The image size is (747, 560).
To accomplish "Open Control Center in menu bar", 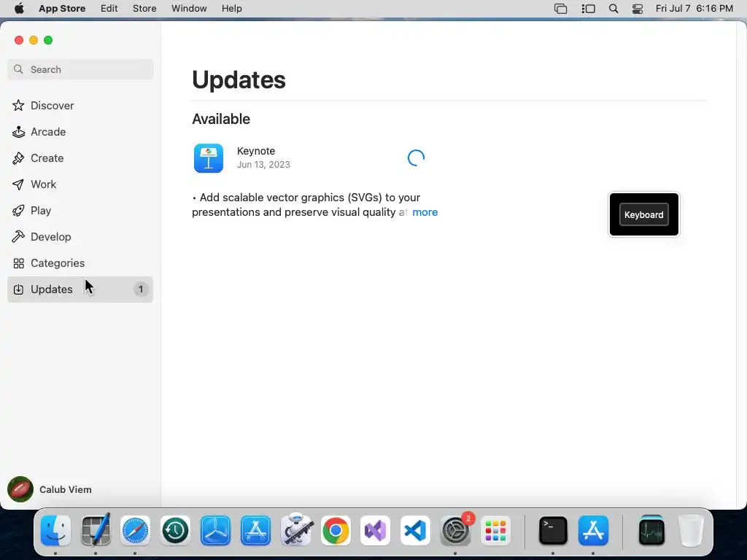I will pyautogui.click(x=638, y=9).
